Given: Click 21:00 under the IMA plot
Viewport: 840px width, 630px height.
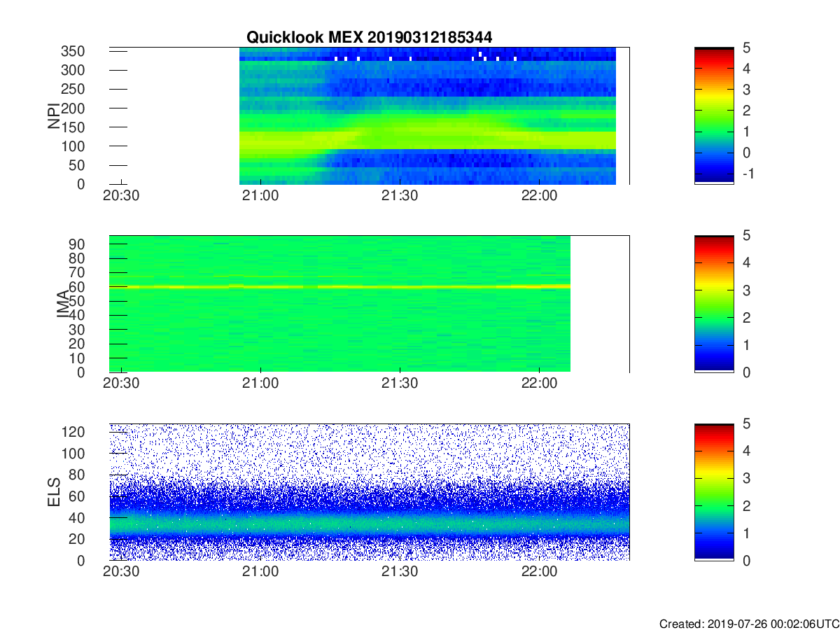Looking at the screenshot, I should [260, 384].
